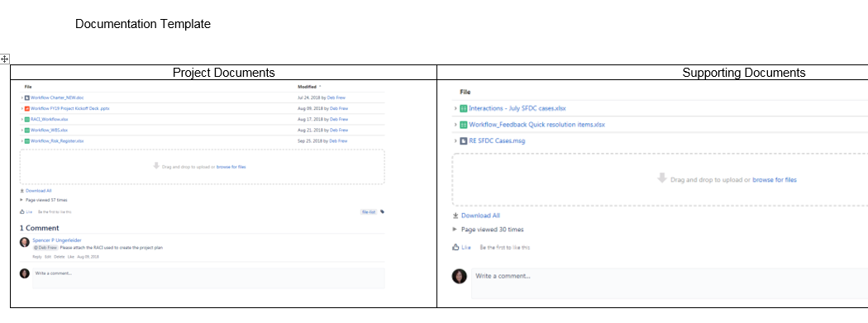Click the label tag icon next to file-list
This screenshot has height=323, width=868.
tap(382, 211)
